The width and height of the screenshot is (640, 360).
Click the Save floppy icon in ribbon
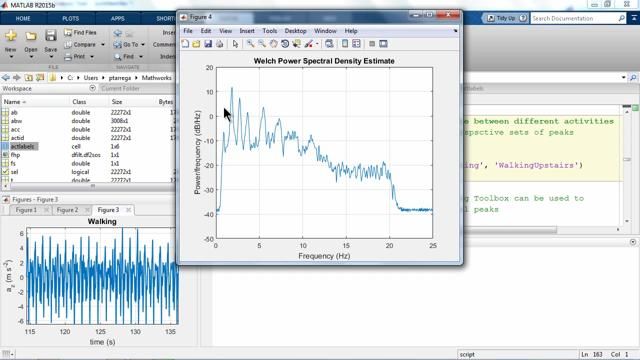[51, 36]
